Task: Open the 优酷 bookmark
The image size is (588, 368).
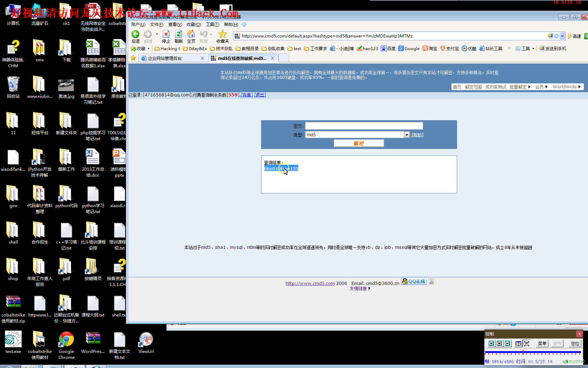Action: point(469,48)
